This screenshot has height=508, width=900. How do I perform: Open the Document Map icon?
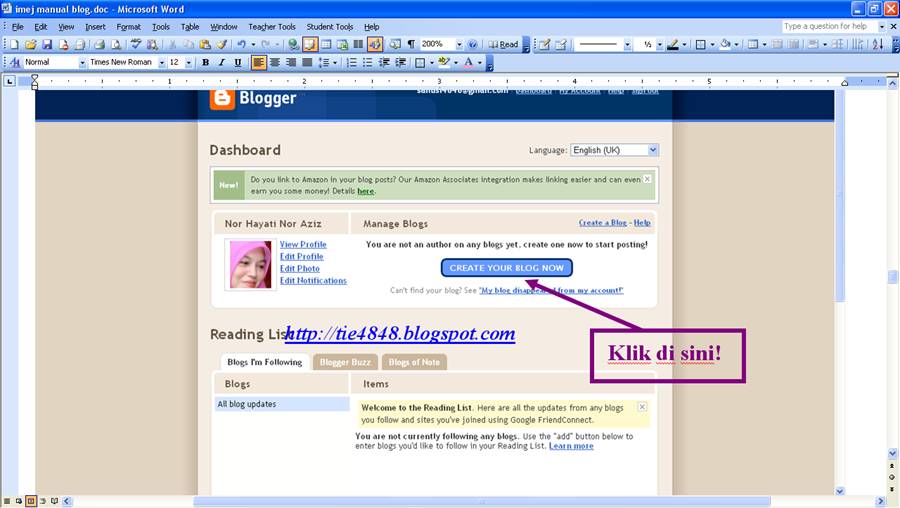(395, 44)
